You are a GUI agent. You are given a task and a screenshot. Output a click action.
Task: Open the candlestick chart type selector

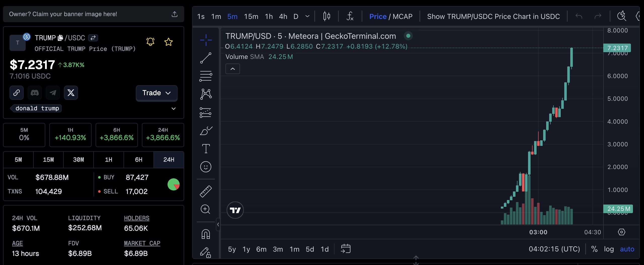point(327,16)
